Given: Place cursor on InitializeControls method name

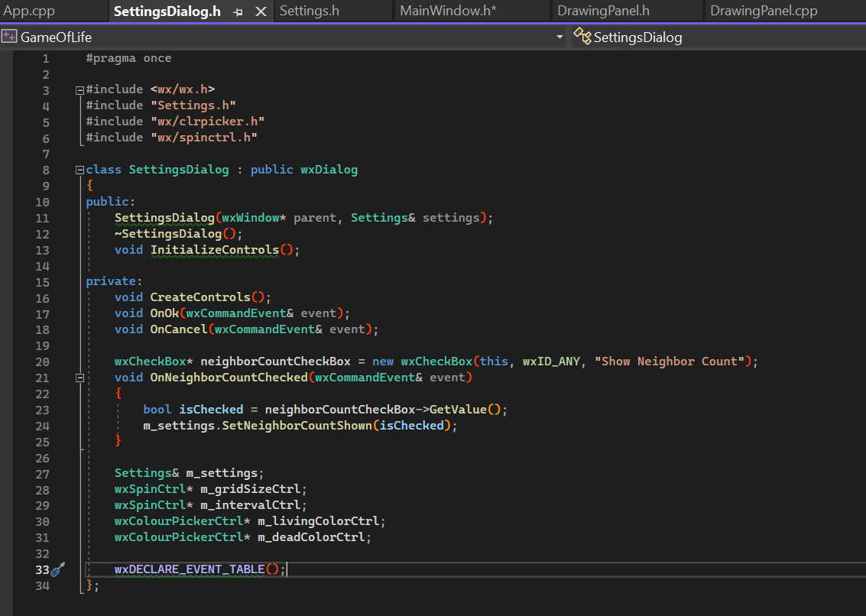Looking at the screenshot, I should pos(214,250).
